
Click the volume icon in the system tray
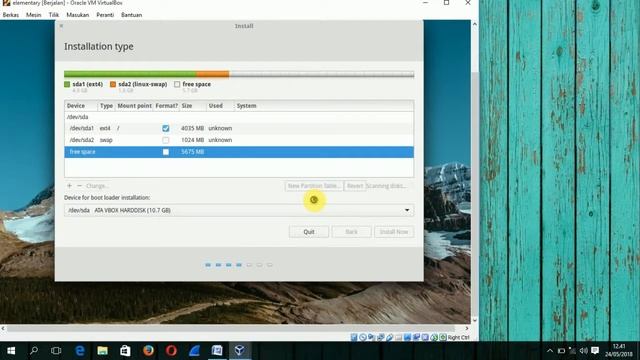pos(584,351)
